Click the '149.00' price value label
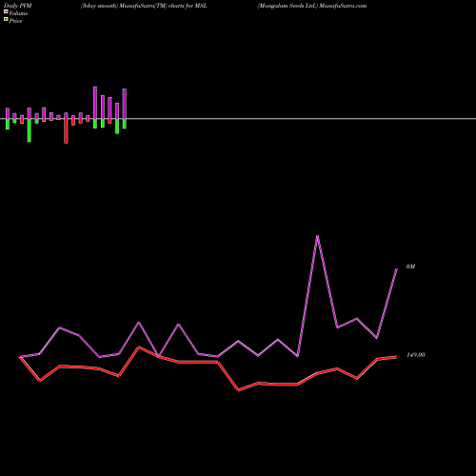Image resolution: width=476 pixels, height=476 pixels. 416,355
